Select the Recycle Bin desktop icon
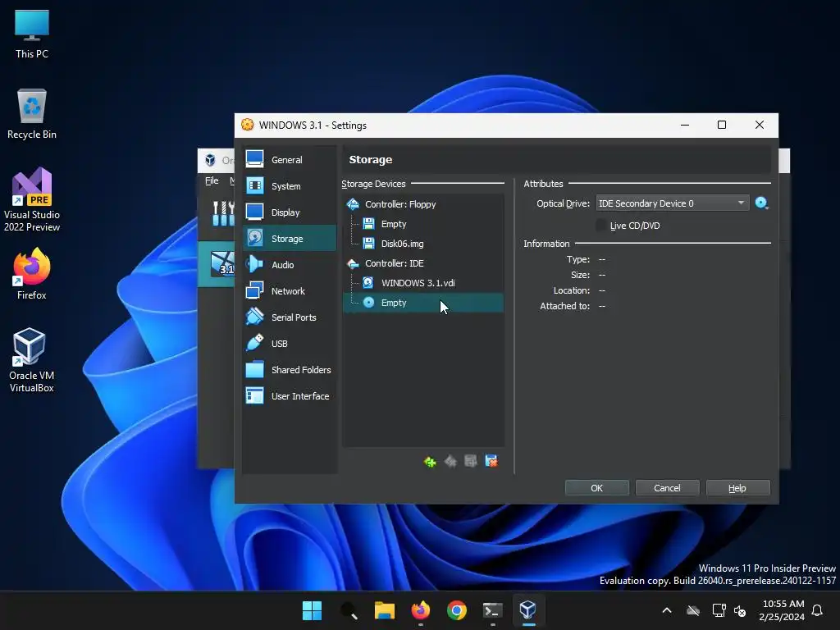Viewport: 840px width, 630px height. pyautogui.click(x=32, y=114)
